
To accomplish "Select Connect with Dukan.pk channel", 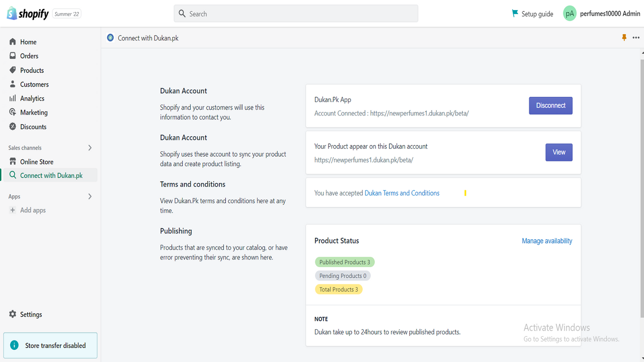I will pyautogui.click(x=50, y=175).
